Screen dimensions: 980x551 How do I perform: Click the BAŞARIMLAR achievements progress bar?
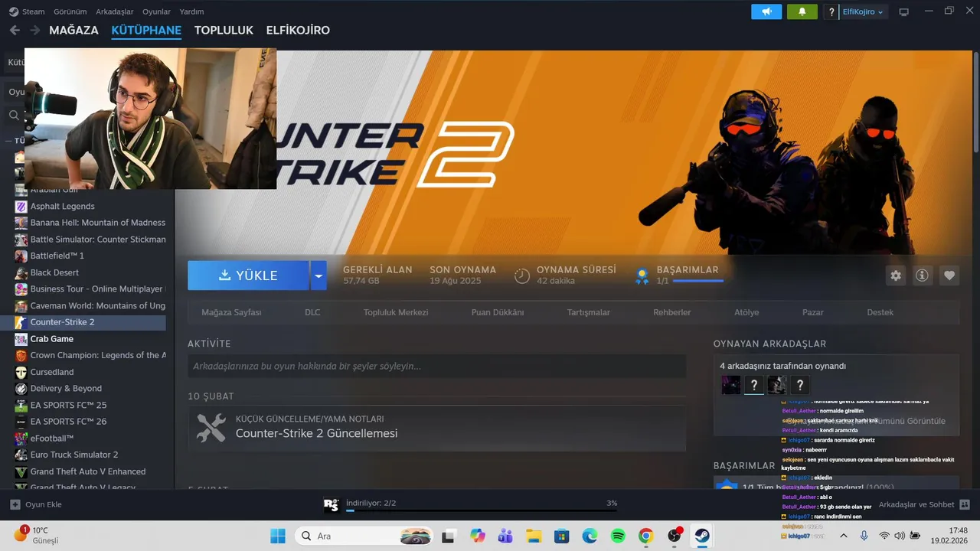tap(697, 281)
